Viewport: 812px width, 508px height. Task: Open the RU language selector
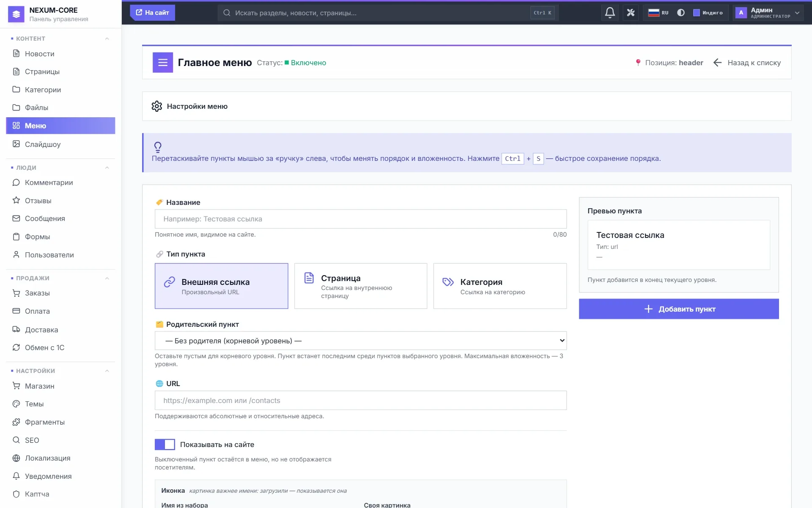(x=658, y=13)
